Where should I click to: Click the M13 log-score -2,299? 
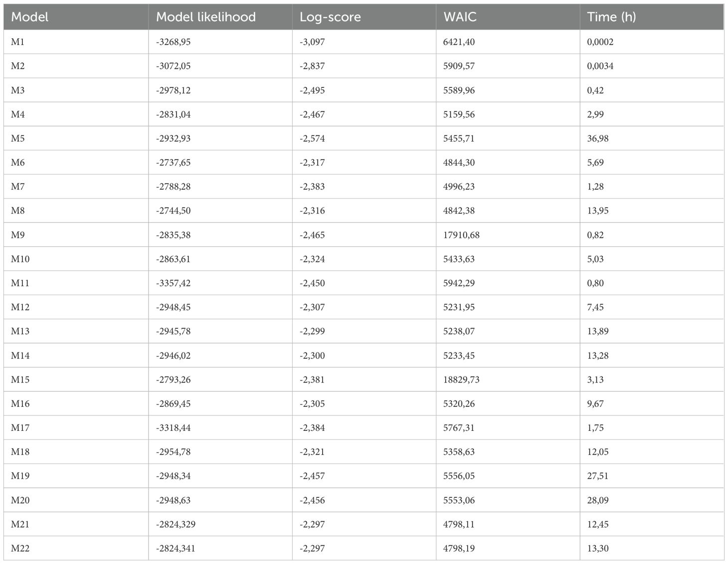click(x=312, y=331)
